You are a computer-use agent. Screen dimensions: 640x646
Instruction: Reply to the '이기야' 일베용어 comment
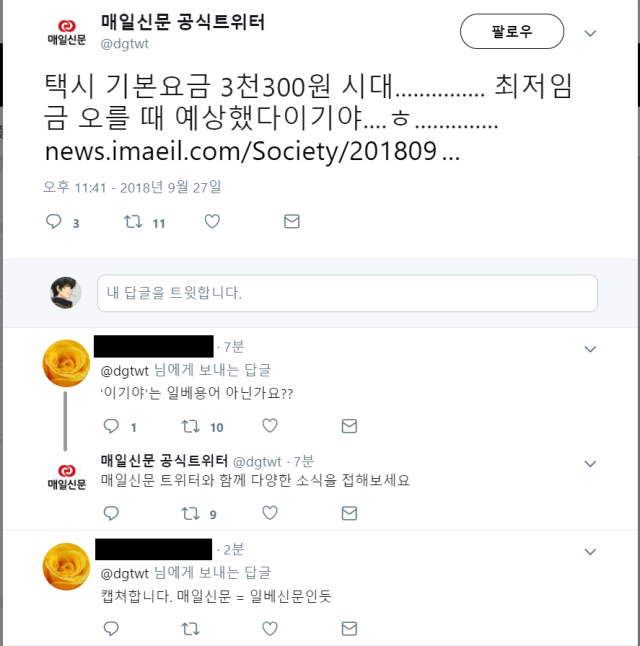pos(111,426)
